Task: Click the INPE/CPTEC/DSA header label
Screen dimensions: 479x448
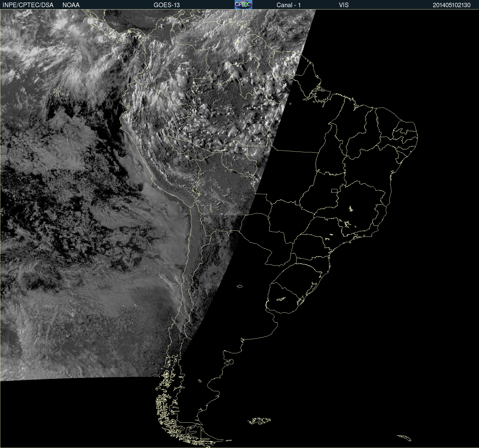Action: tap(28, 5)
